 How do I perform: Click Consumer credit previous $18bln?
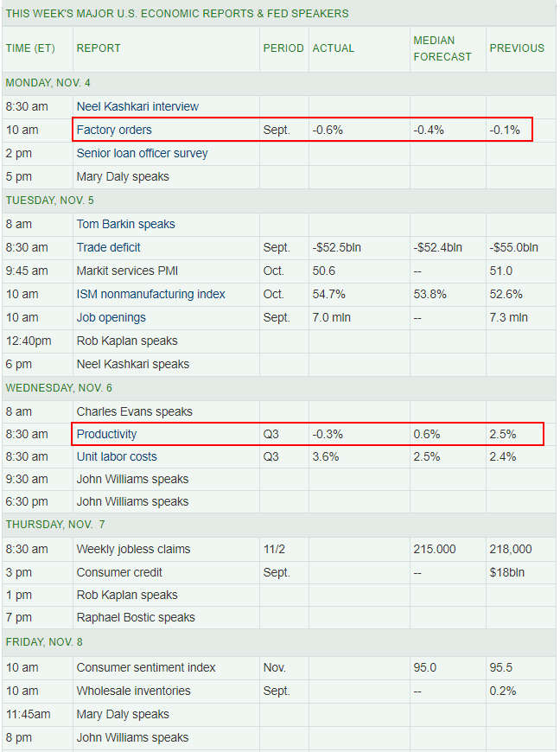(506, 572)
